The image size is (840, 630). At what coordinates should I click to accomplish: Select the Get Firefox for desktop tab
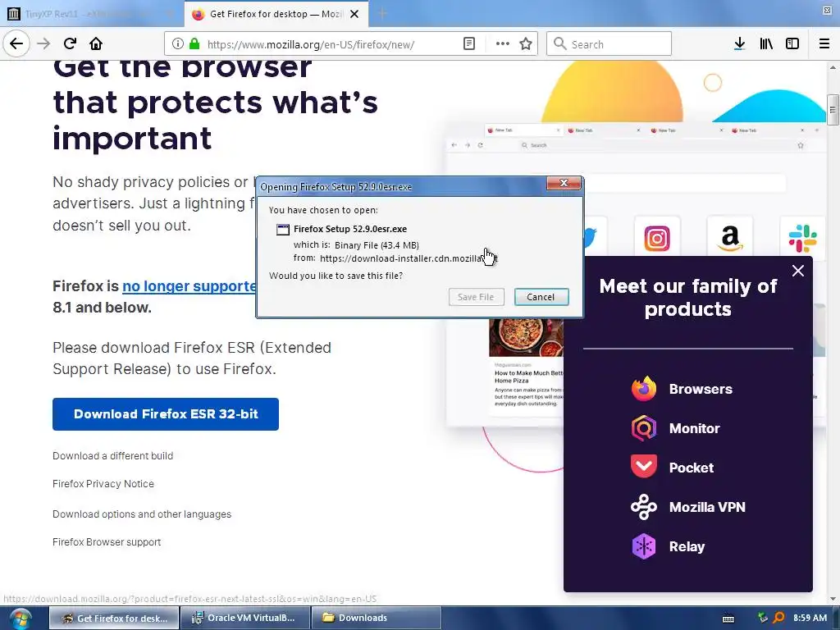click(x=276, y=14)
